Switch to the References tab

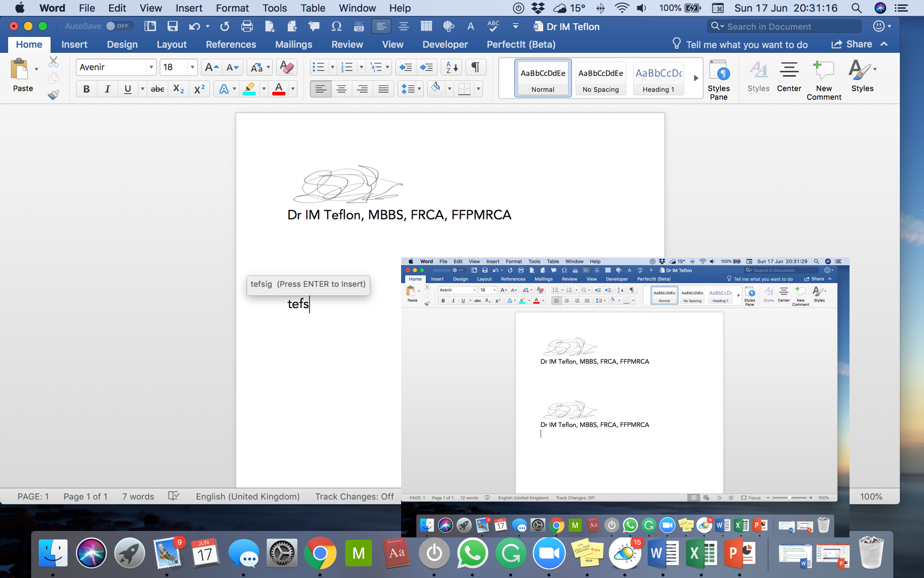tap(231, 44)
